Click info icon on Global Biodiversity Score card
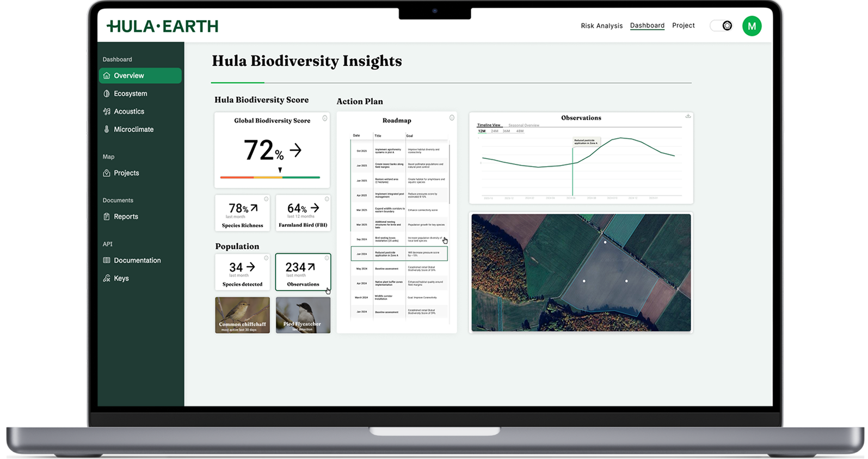Viewport: 868px width, 459px height. (x=325, y=118)
